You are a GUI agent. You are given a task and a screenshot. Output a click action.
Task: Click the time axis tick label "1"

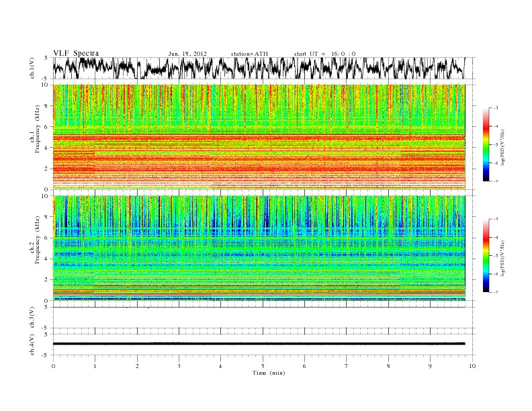[x=95, y=366]
